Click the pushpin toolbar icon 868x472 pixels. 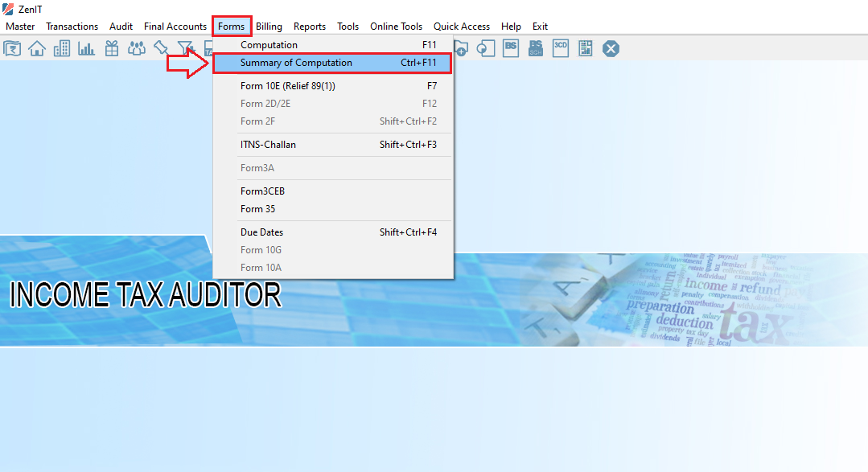pos(161,48)
